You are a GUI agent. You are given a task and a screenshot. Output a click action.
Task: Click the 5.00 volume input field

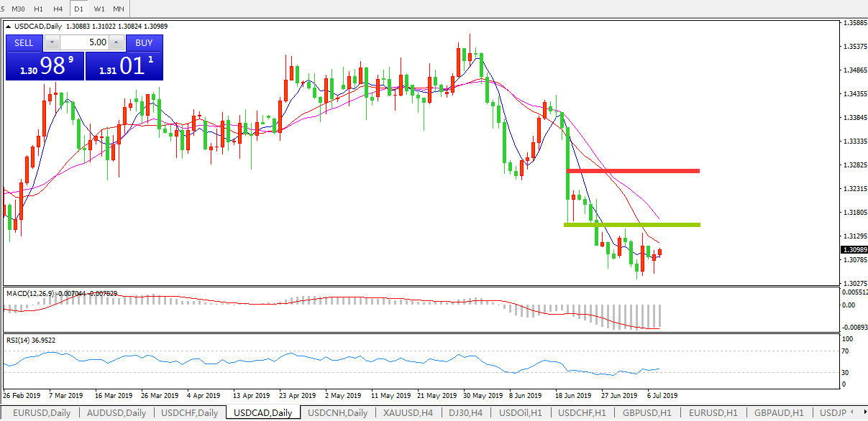point(84,43)
